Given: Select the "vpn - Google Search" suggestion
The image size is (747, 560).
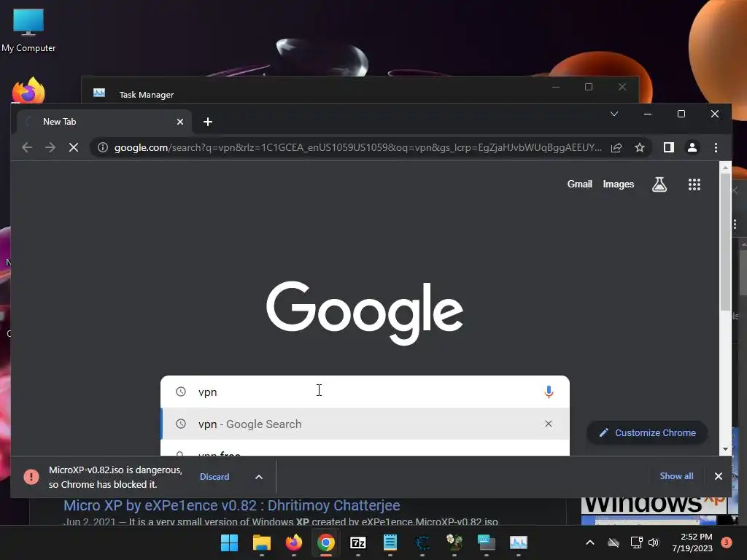Looking at the screenshot, I should 365,424.
